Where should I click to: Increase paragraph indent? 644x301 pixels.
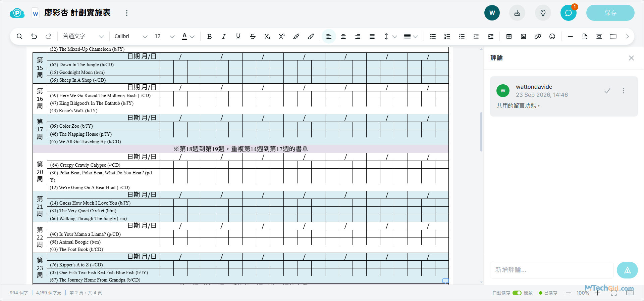click(491, 36)
